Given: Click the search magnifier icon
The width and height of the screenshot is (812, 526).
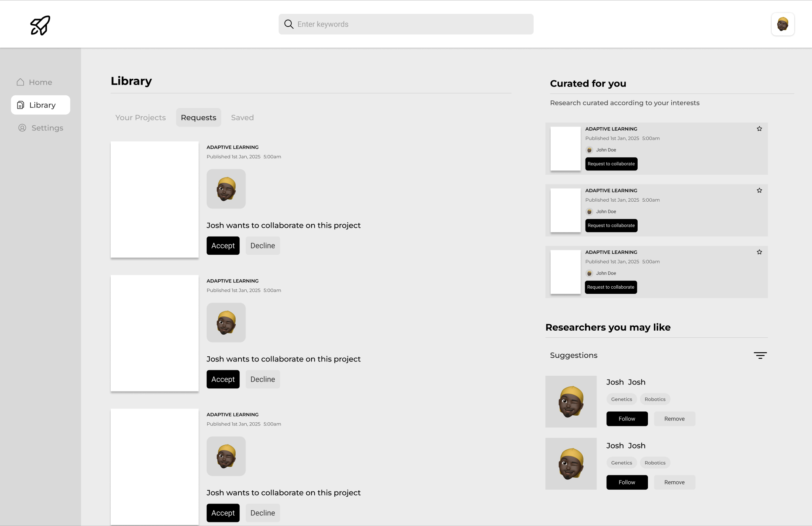Looking at the screenshot, I should tap(289, 24).
